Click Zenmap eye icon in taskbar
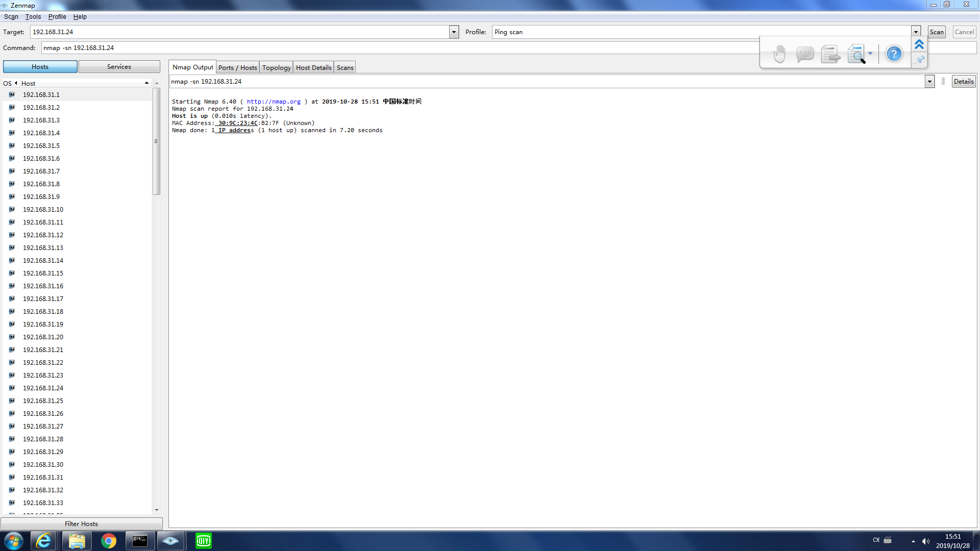 [170, 541]
